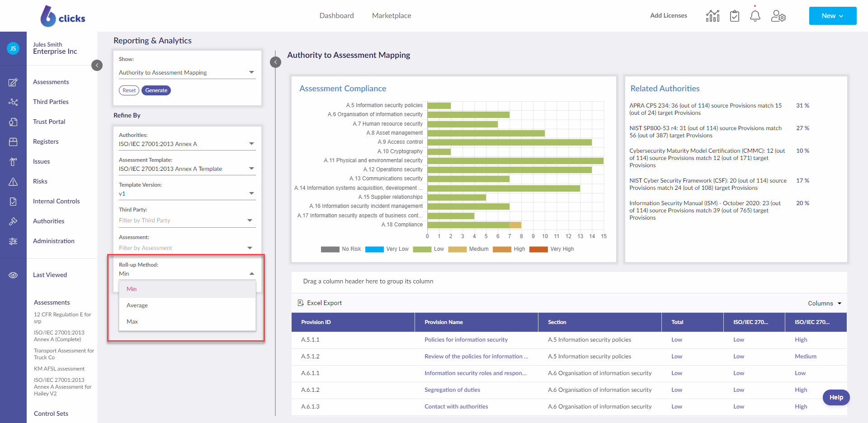Open the Authorities dropdown

[x=187, y=144]
